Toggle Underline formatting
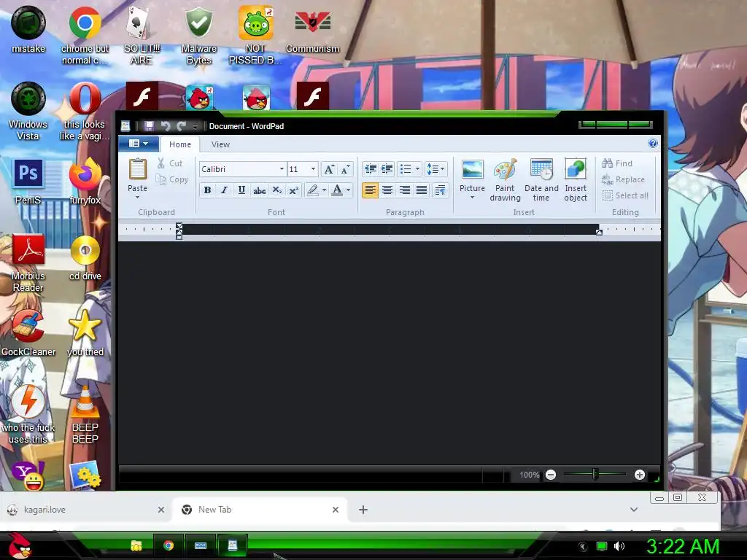747x560 pixels. tap(241, 190)
